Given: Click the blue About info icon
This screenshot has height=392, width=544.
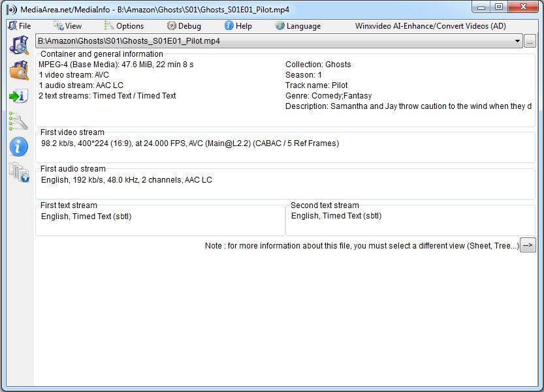Looking at the screenshot, I should (x=19, y=147).
